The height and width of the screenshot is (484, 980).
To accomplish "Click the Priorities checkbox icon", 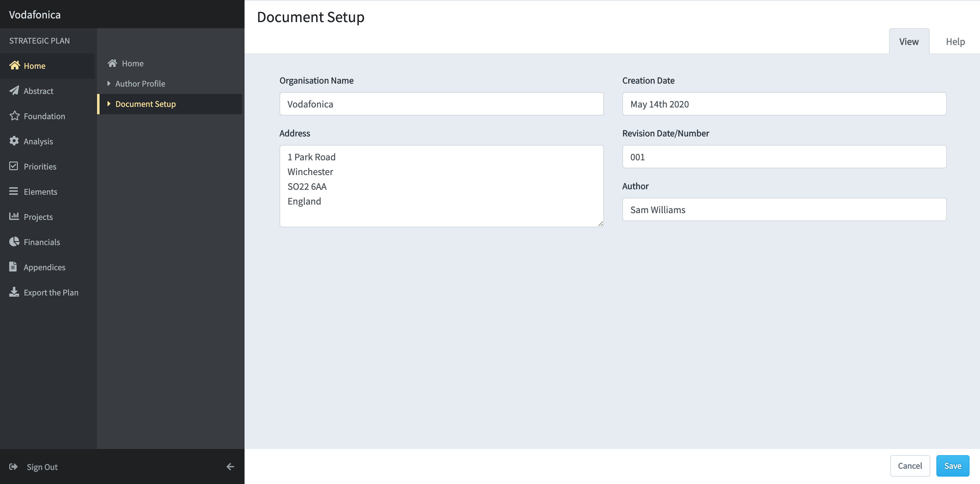I will (14, 166).
